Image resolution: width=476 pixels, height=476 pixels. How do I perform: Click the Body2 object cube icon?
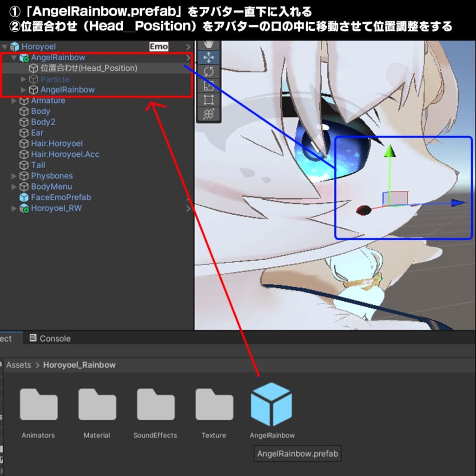click(x=24, y=122)
